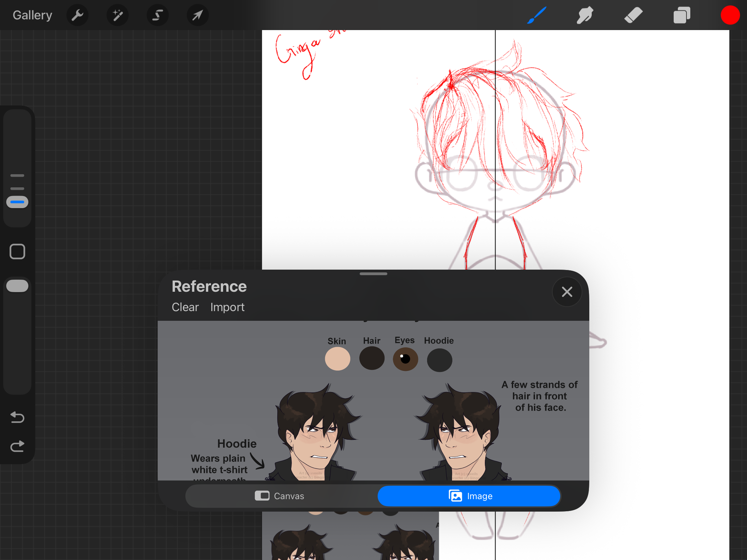Tap the brush size slider handle
The height and width of the screenshot is (560, 747).
(17, 202)
